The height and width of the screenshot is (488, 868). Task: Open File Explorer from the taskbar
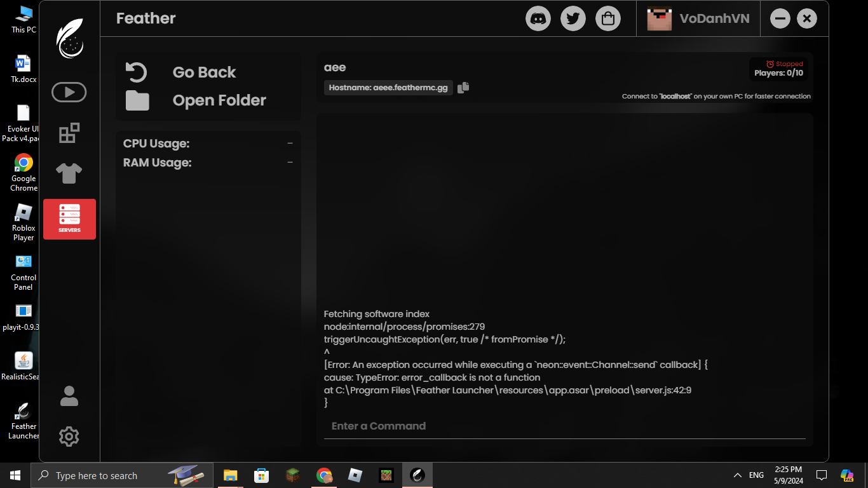[x=230, y=475]
